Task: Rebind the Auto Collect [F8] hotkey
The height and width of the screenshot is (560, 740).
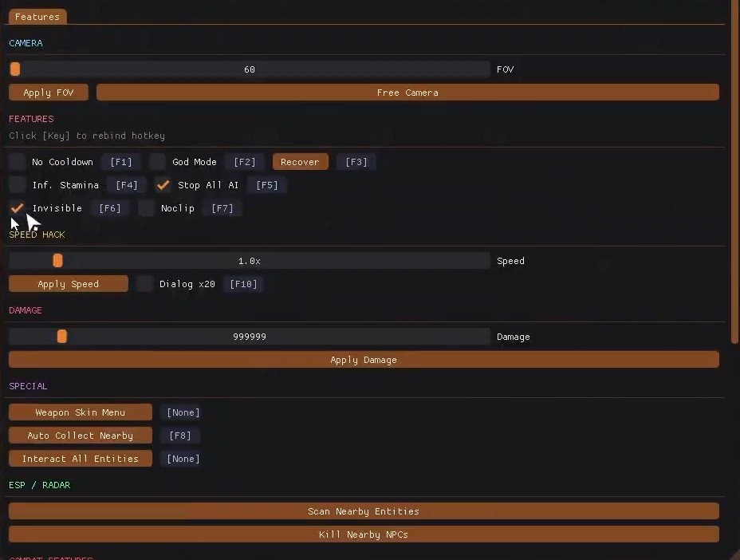Action: pos(179,436)
